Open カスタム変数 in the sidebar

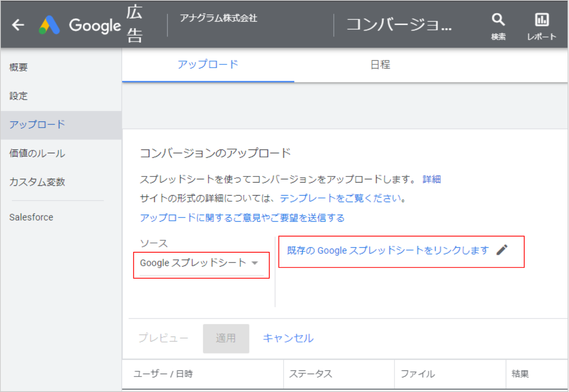coord(37,182)
